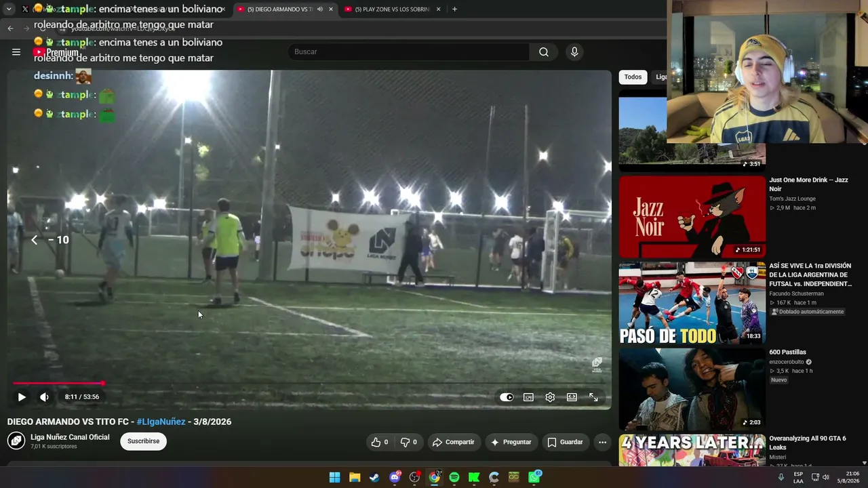
Task: Open the Overanalyzing All 90 GTA 6 Leaks title
Action: [x=807, y=443]
